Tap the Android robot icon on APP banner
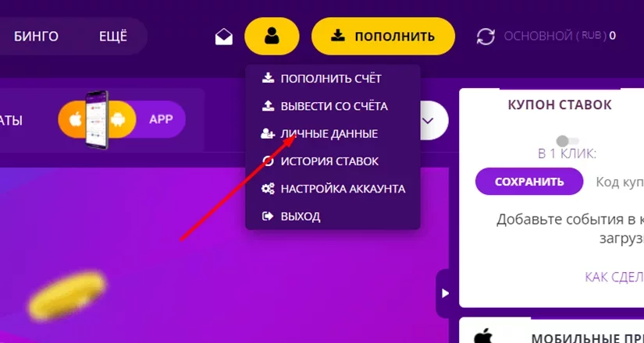 coord(117,119)
